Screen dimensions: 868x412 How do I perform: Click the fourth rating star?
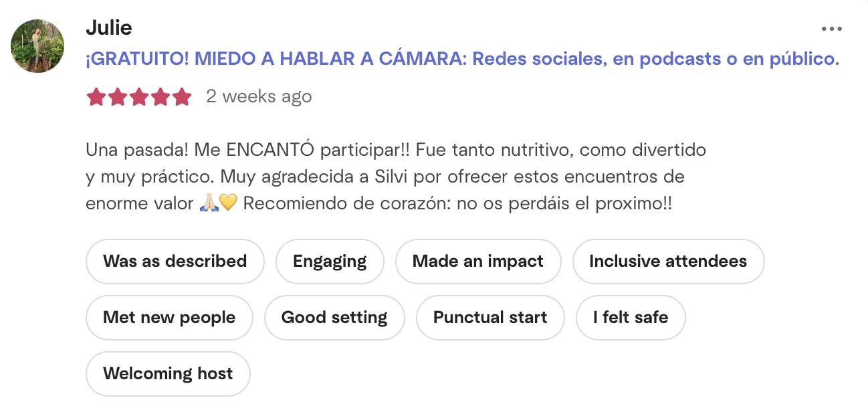pos(160,98)
